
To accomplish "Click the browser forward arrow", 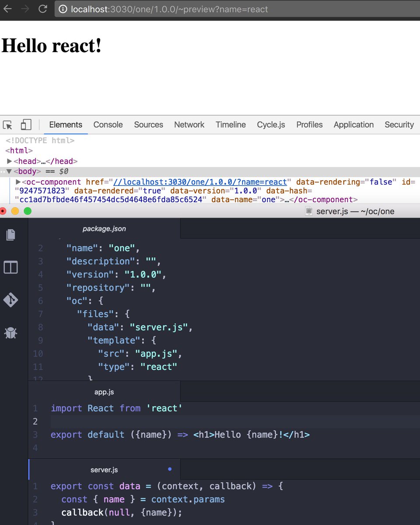I will pyautogui.click(x=25, y=9).
